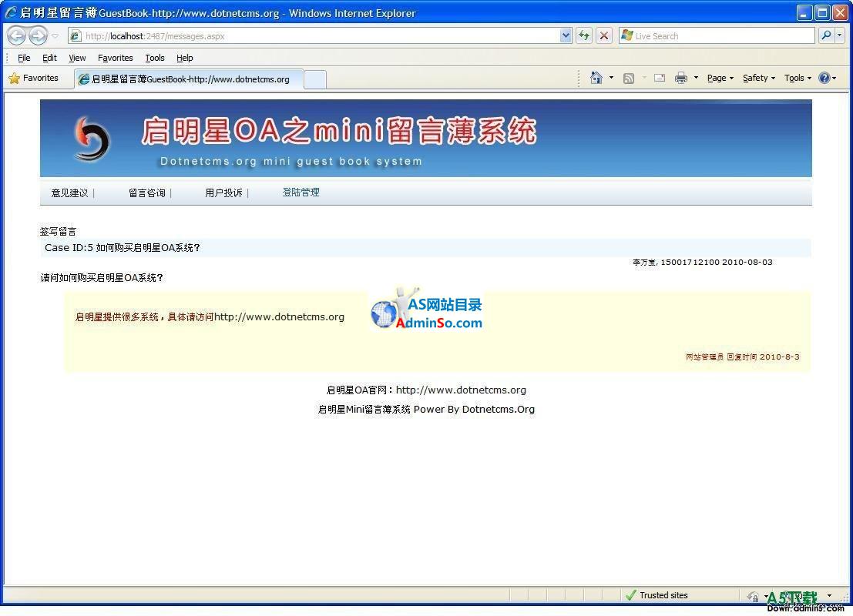Click the browser Forward arrow button
Screen dimensions: 853x616
38,36
